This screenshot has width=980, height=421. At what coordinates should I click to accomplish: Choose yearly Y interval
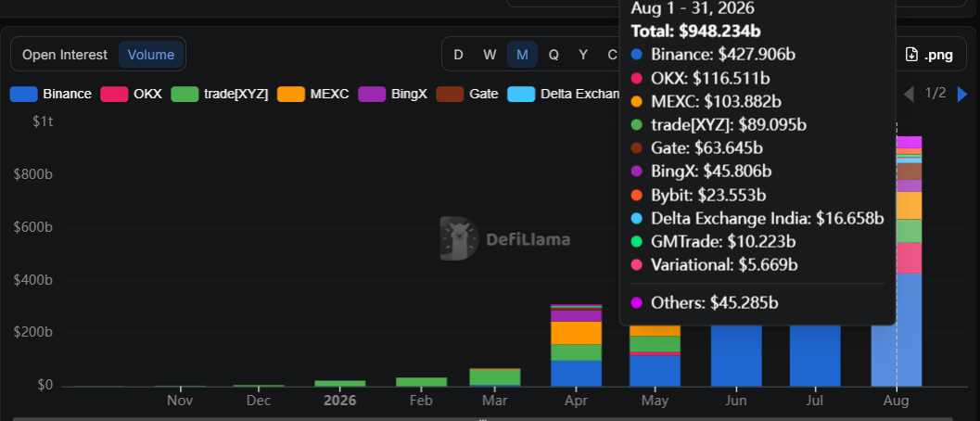pos(583,55)
